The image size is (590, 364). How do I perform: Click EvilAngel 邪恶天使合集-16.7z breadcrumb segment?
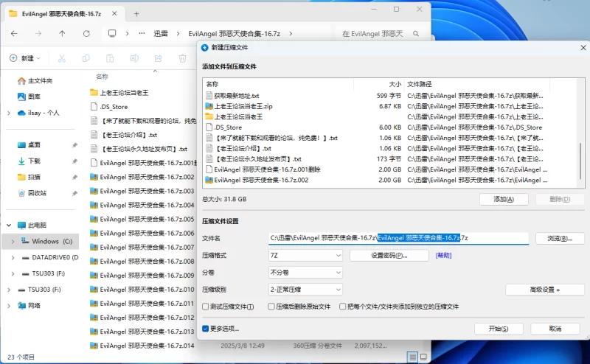[235, 33]
